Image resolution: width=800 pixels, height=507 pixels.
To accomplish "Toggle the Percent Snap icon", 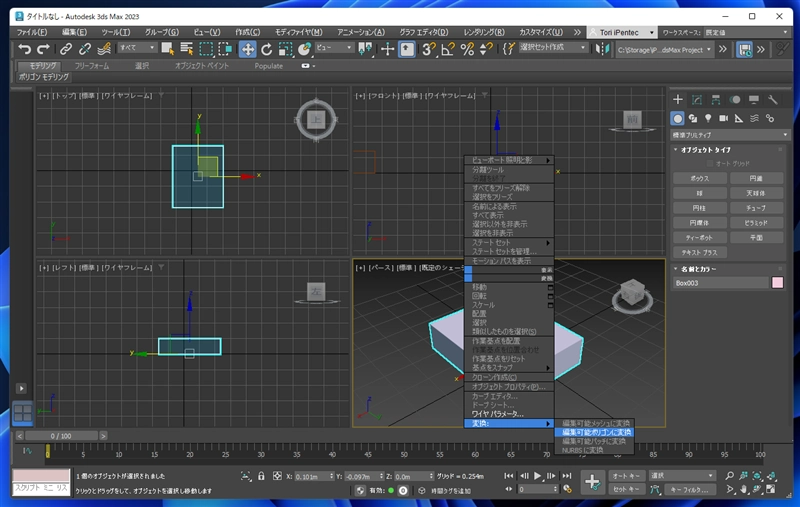I will pos(467,49).
